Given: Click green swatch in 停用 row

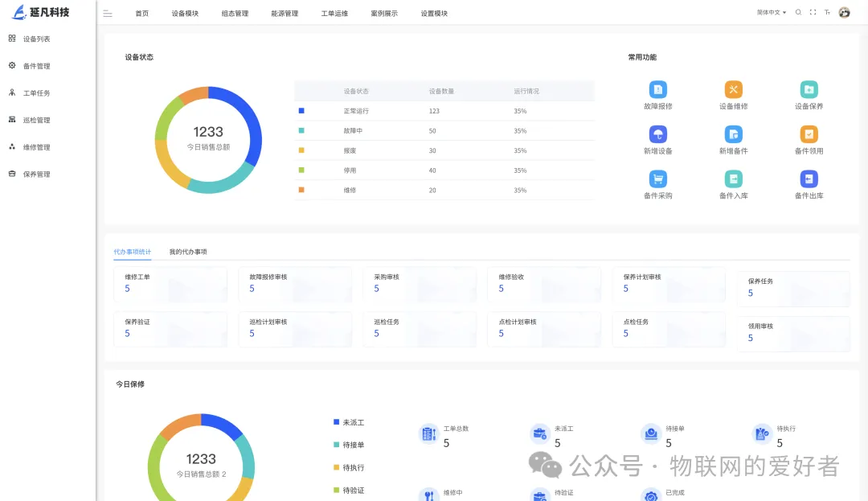Looking at the screenshot, I should [x=301, y=170].
